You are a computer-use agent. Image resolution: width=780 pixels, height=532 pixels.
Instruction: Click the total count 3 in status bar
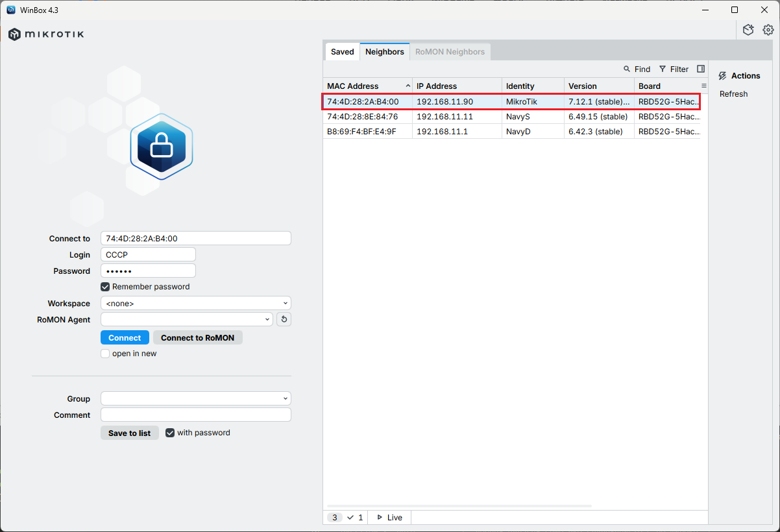click(335, 517)
